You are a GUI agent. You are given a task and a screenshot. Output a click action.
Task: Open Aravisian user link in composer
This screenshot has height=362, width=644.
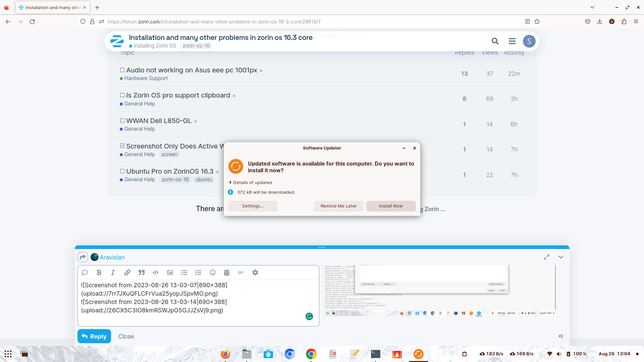(112, 257)
